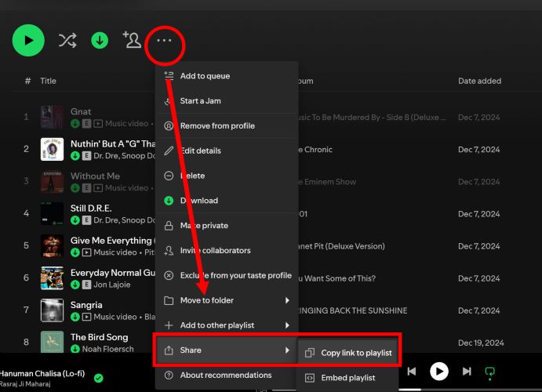Select Embed playlist option

pyautogui.click(x=348, y=378)
